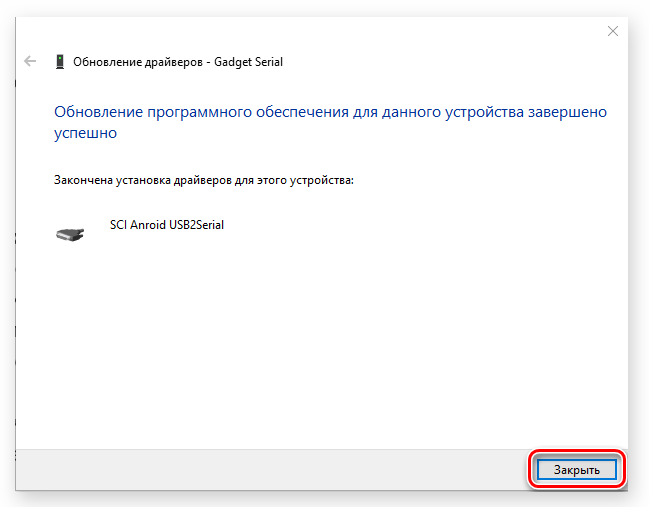
Task: Click the word установка in the status line
Action: coord(143,180)
